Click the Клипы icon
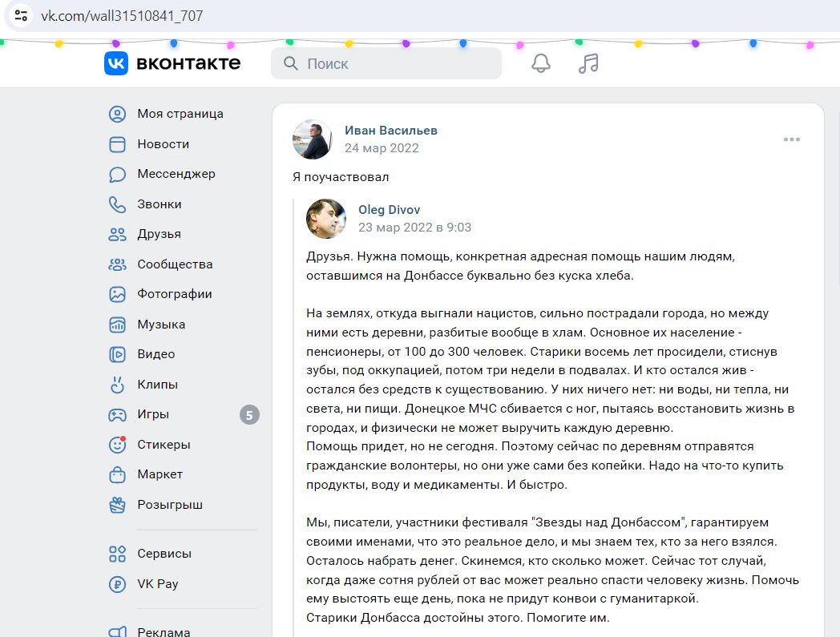Image resolution: width=840 pixels, height=637 pixels. tap(117, 385)
